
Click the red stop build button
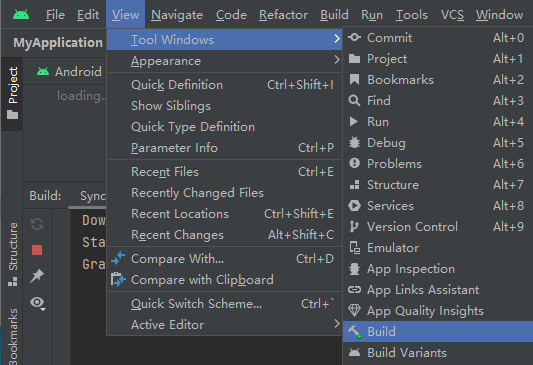(37, 250)
